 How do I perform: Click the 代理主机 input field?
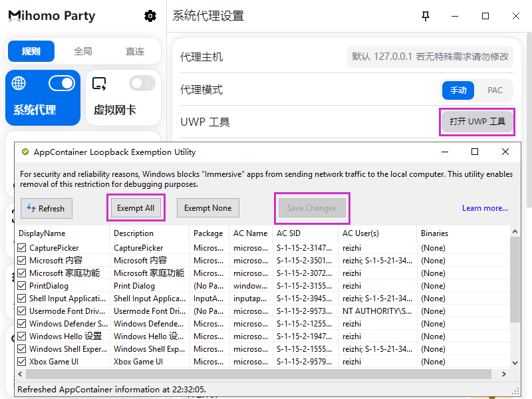pyautogui.click(x=430, y=57)
